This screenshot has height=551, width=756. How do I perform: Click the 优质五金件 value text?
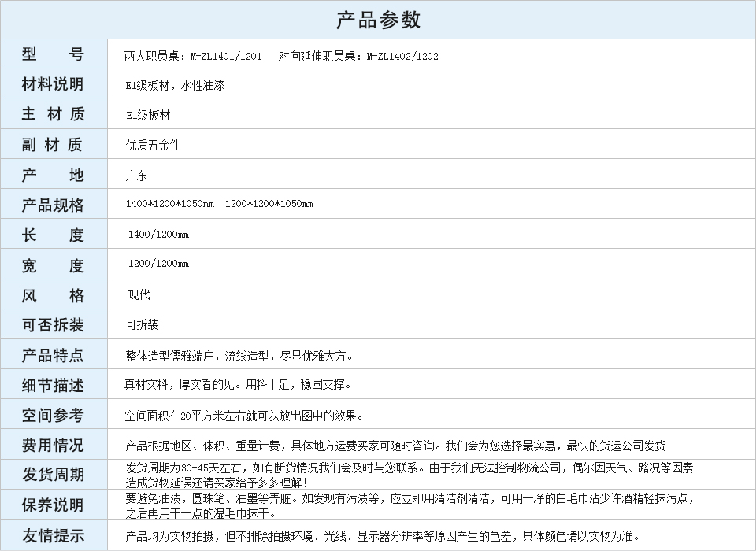point(153,145)
